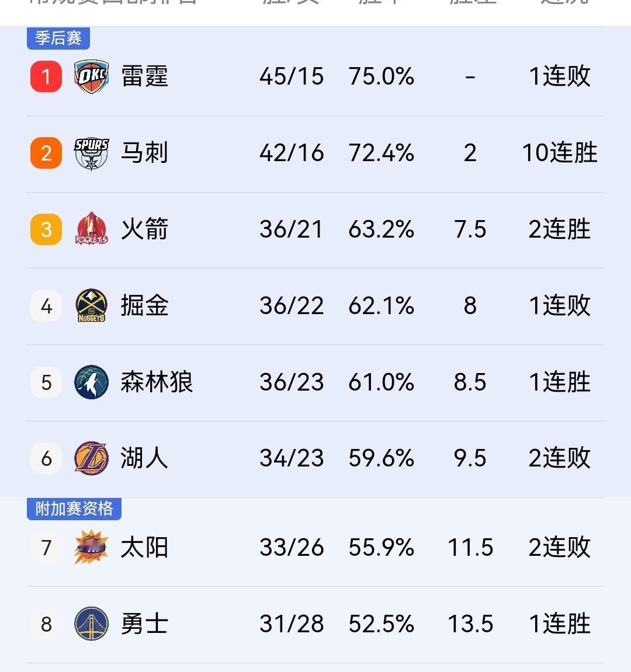Select the Lakers team logo
The width and height of the screenshot is (631, 672).
(91, 458)
